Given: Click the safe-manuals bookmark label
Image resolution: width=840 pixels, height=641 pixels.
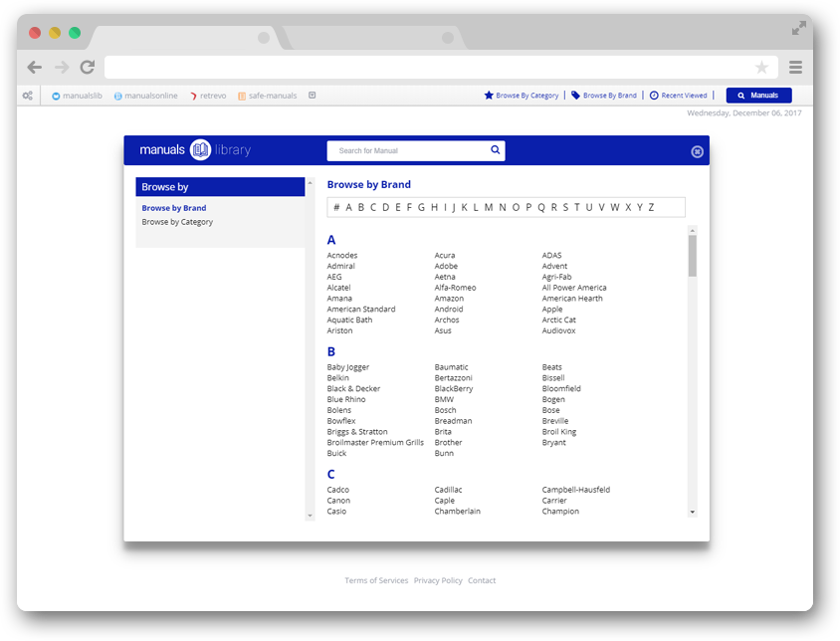Looking at the screenshot, I should pos(273,96).
